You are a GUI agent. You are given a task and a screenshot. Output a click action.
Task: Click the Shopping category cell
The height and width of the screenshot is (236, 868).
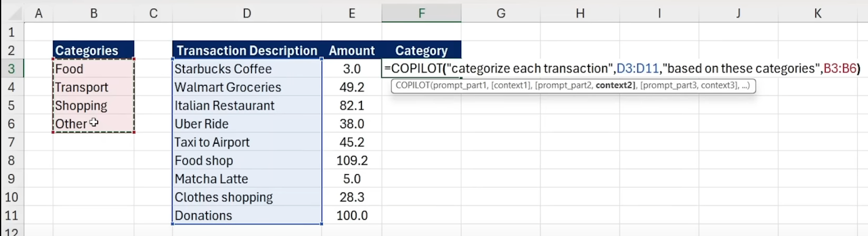[x=94, y=106]
